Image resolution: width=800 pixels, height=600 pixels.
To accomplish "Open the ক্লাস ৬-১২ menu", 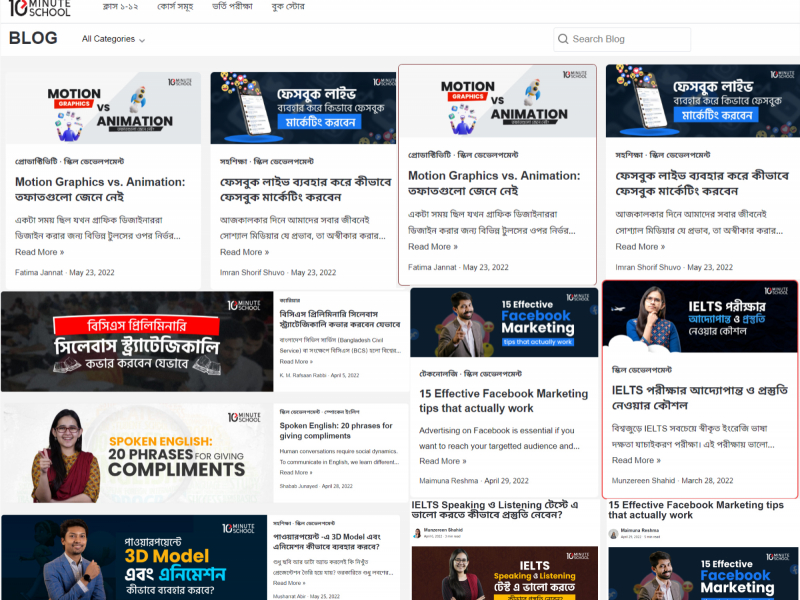I will [x=121, y=6].
